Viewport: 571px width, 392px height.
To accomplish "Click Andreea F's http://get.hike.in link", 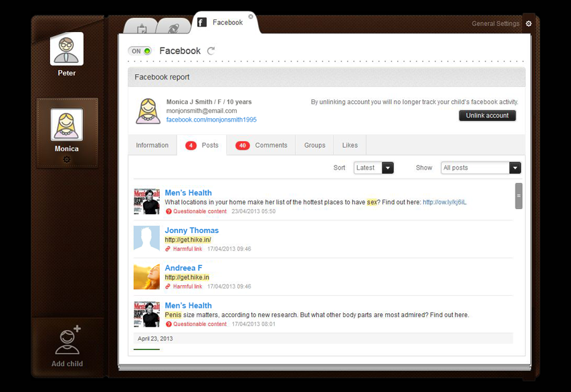I will 187,277.
